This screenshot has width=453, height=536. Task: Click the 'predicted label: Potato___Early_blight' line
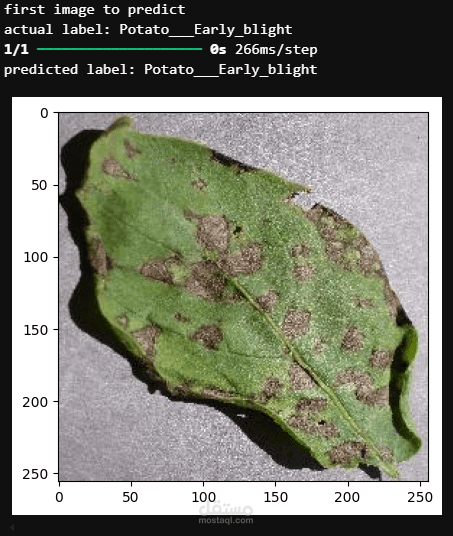160,70
